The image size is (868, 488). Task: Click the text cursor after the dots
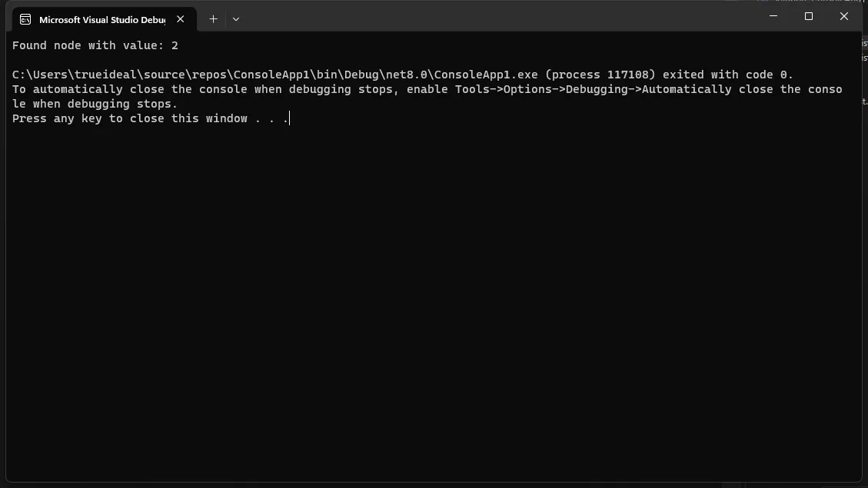click(x=289, y=119)
